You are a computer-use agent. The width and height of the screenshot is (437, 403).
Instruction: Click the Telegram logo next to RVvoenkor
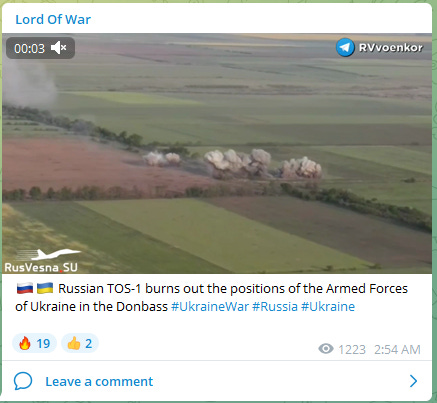tap(345, 47)
